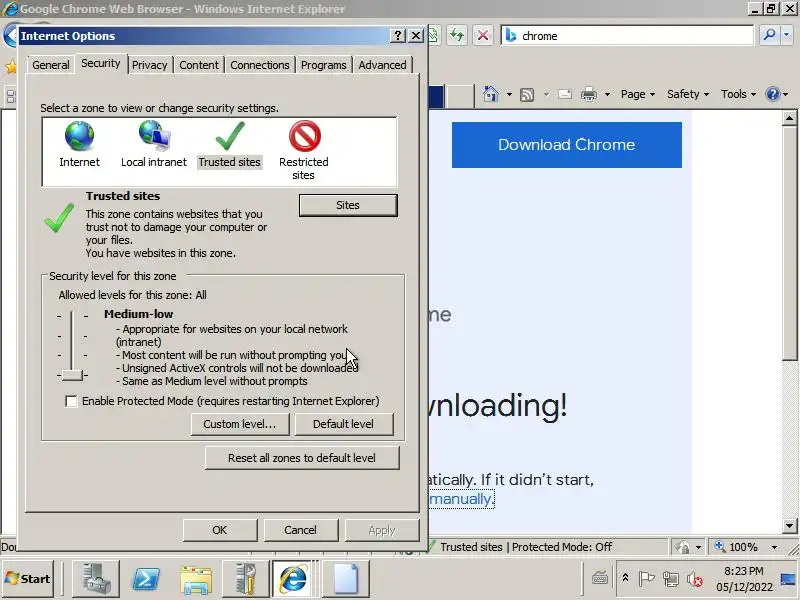Image resolution: width=800 pixels, height=600 pixels.
Task: Click the page scrollbar down arrow
Action: pyautogui.click(x=789, y=526)
